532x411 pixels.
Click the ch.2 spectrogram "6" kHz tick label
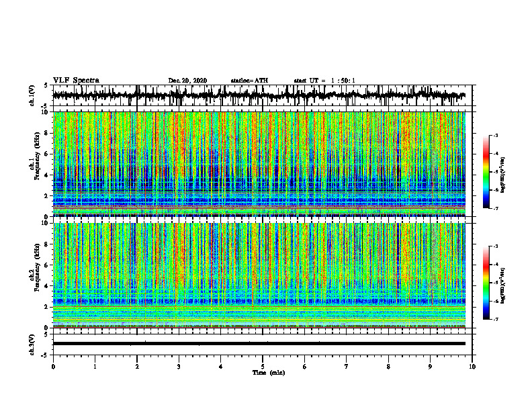(47, 265)
